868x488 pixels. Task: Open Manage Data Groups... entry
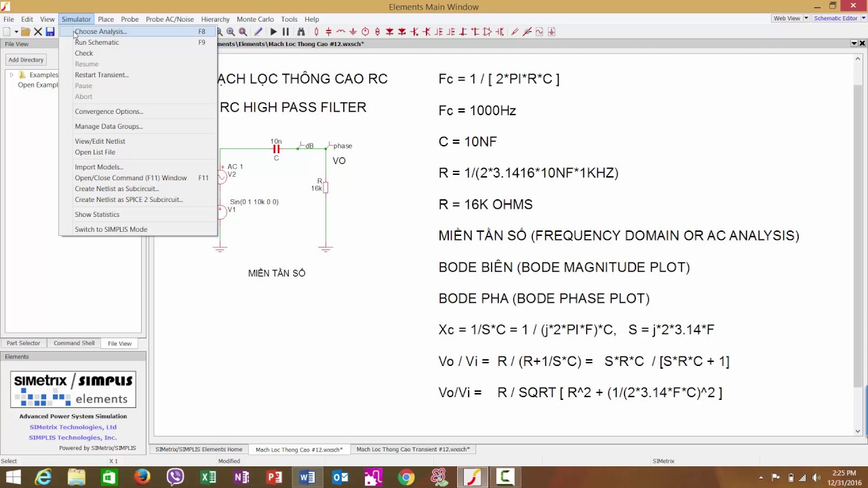pyautogui.click(x=138, y=126)
